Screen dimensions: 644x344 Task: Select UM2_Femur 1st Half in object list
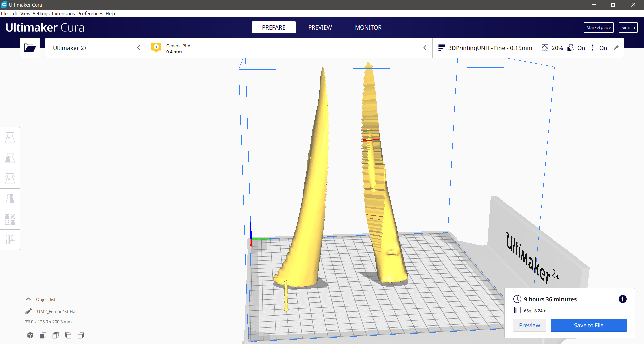click(57, 311)
